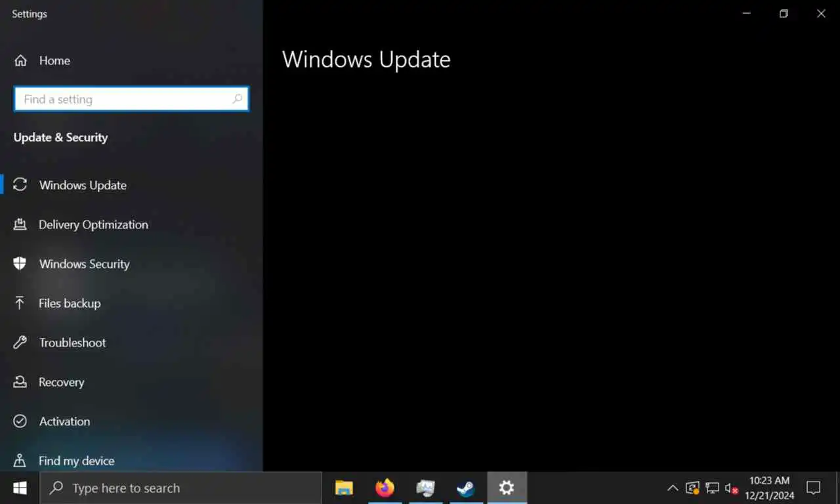Open the computer-monitor app beside Firefox
Screen dimensions: 840x504
coord(425,488)
